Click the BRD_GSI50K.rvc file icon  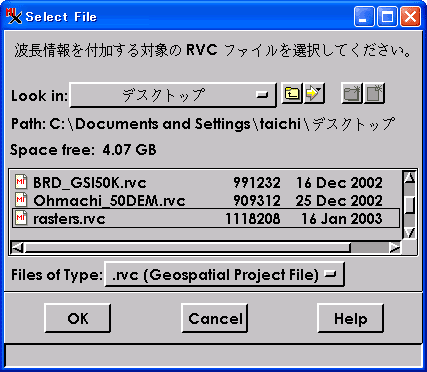tap(21, 182)
